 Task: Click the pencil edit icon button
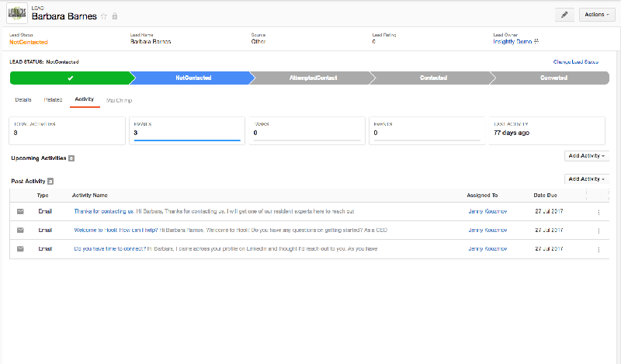566,15
